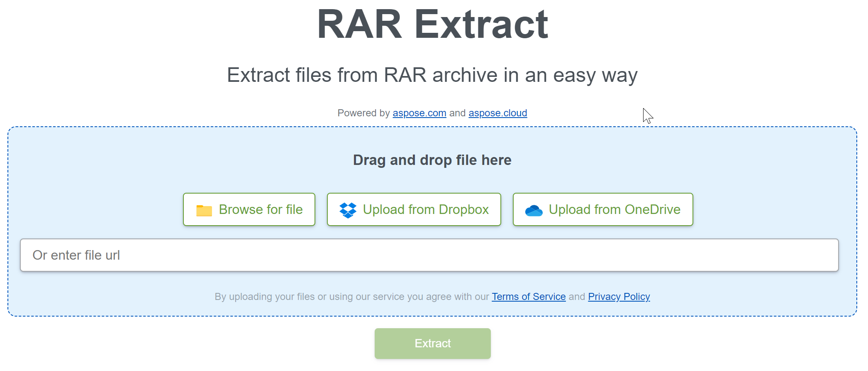
Task: Click the 'Drag and drop file here' heading
Action: [x=432, y=160]
